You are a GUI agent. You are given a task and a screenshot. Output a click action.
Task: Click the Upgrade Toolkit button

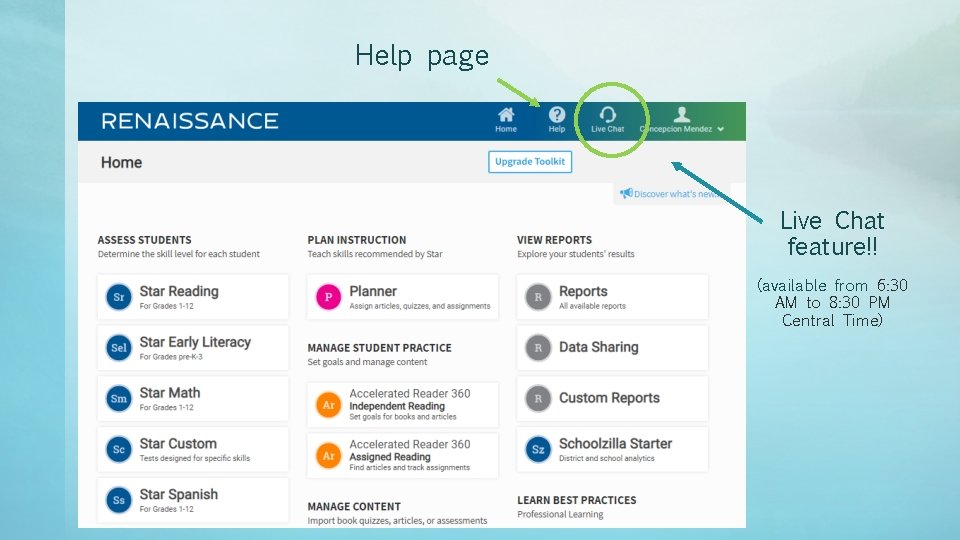(530, 162)
